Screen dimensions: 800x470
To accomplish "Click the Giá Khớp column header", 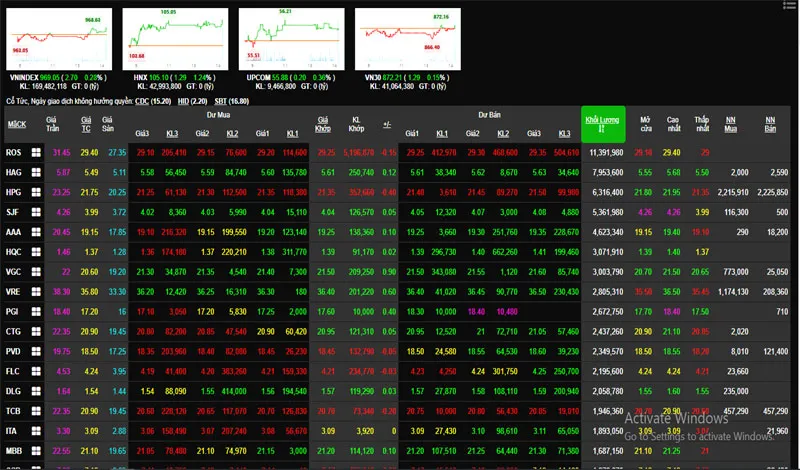I will [x=322, y=124].
